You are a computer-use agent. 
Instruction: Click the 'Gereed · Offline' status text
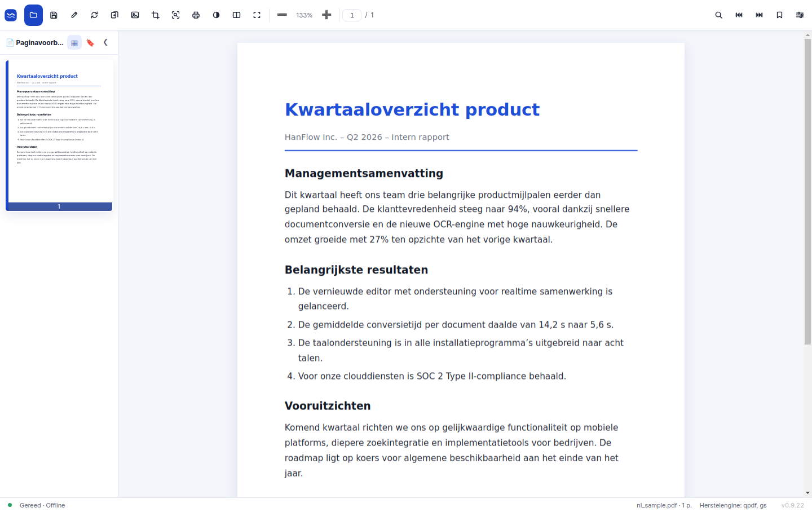[x=42, y=505]
